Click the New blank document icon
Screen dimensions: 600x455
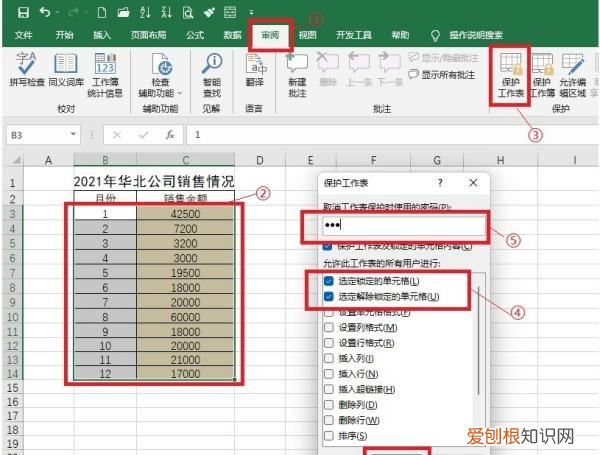(x=102, y=13)
